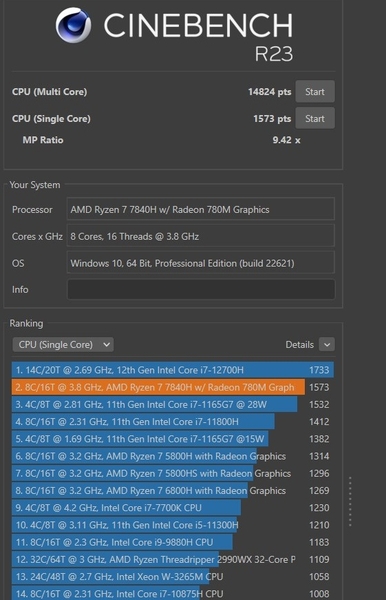Viewport: 386px width, 600px height.
Task: Select ranking row 8 AMD Ryzen 7 6800H
Action: click(173, 491)
